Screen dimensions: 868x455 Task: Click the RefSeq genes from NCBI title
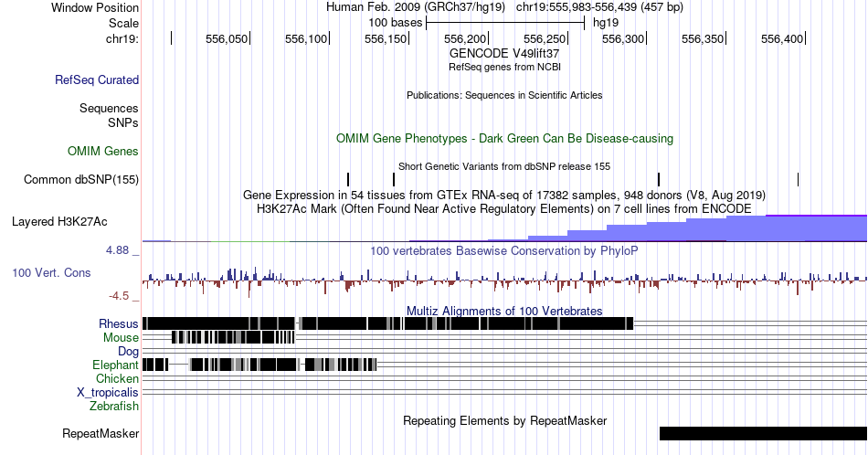504,67
